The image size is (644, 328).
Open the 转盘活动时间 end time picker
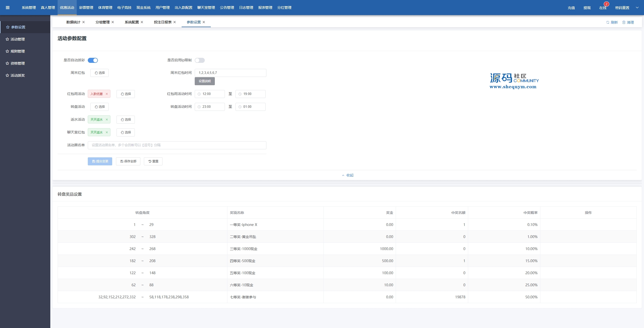coord(250,107)
